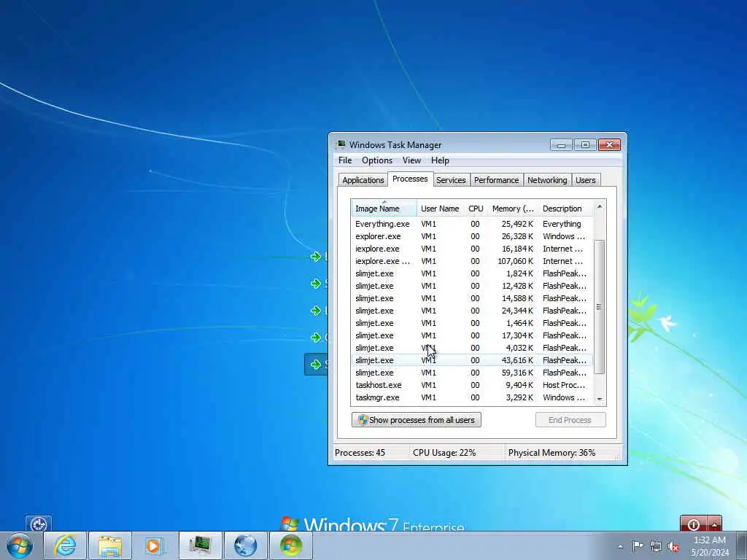Click the Task Manager title bar icon
The height and width of the screenshot is (560, 747).
pyautogui.click(x=341, y=145)
